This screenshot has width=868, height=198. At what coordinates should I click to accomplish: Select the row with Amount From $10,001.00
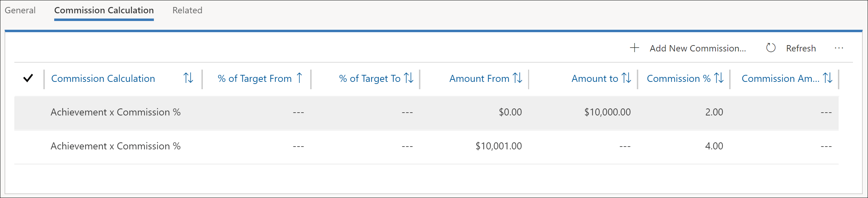tap(426, 146)
